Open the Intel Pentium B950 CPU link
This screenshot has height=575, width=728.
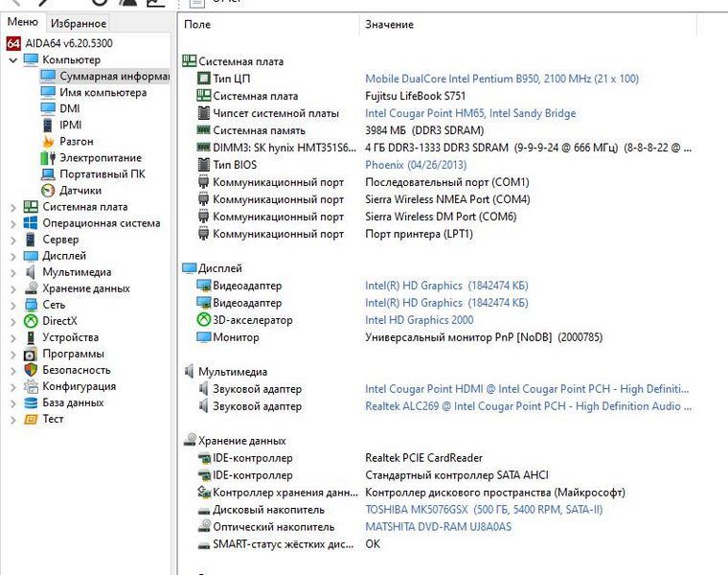[x=501, y=79]
